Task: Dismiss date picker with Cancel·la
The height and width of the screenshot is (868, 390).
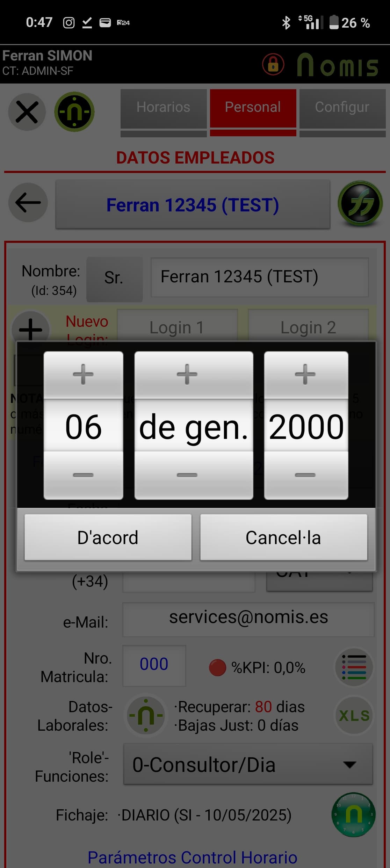Action: click(x=283, y=537)
